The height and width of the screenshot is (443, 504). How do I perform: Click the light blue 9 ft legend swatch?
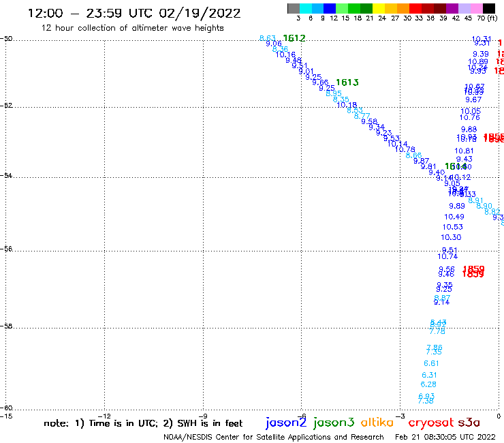[318, 8]
